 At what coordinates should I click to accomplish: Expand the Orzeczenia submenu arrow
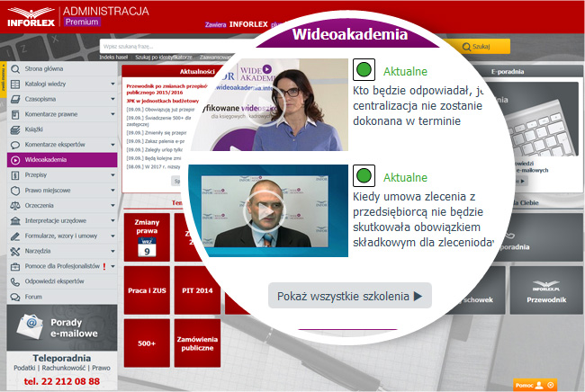coord(112,206)
